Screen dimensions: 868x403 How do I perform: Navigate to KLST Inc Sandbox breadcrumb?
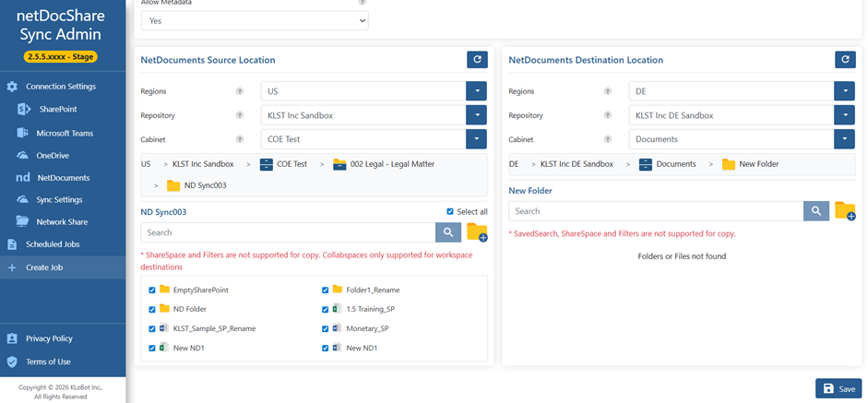pos(203,164)
